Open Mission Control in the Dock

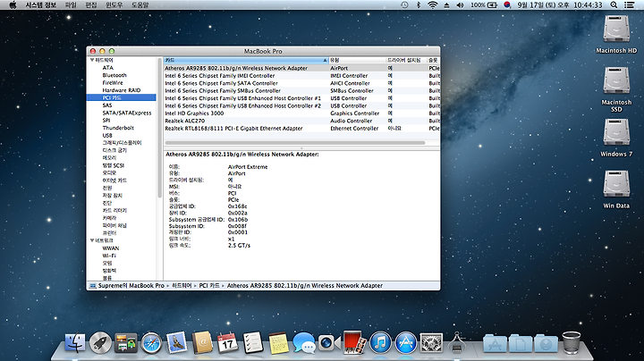point(126,343)
